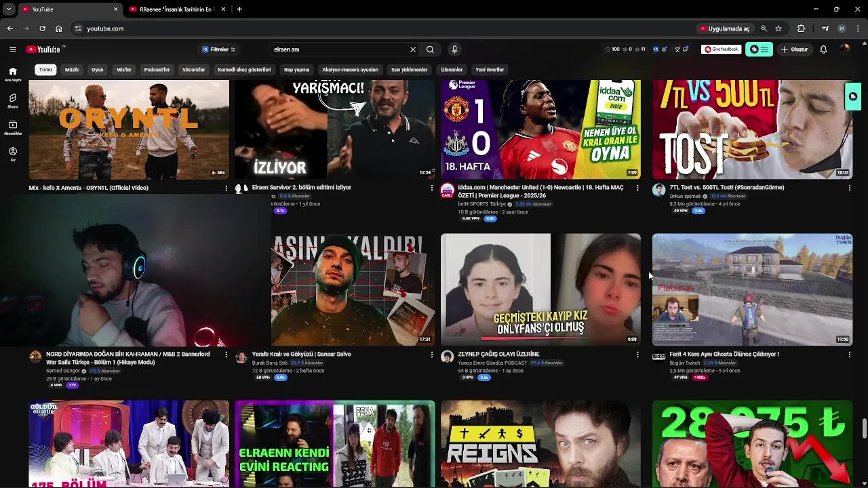Open the YouTube hamburger guide menu

(x=13, y=49)
